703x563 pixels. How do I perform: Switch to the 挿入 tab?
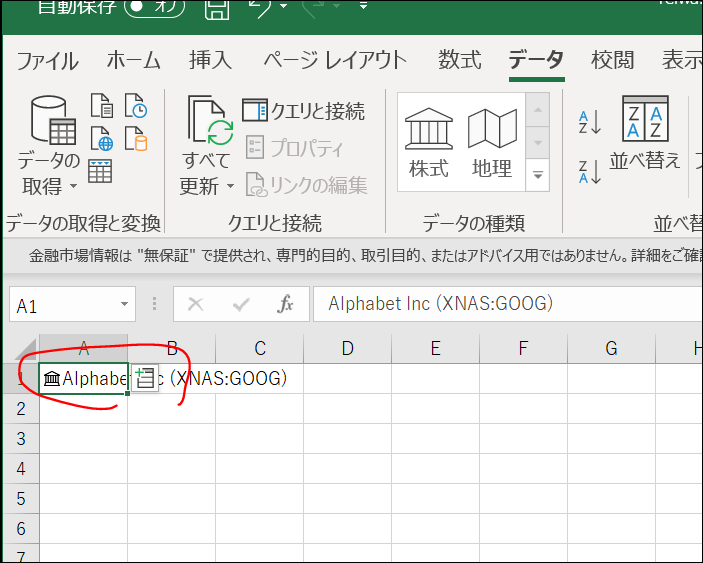coord(210,61)
